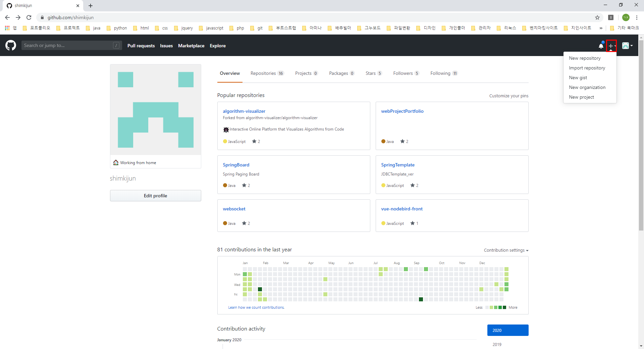Open the git bookmark folder
644x349 pixels.
257,28
